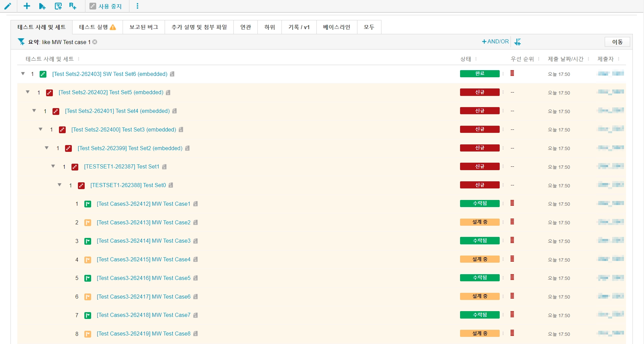
Task: Open the vertical three-dot more menu
Action: pyautogui.click(x=137, y=6)
